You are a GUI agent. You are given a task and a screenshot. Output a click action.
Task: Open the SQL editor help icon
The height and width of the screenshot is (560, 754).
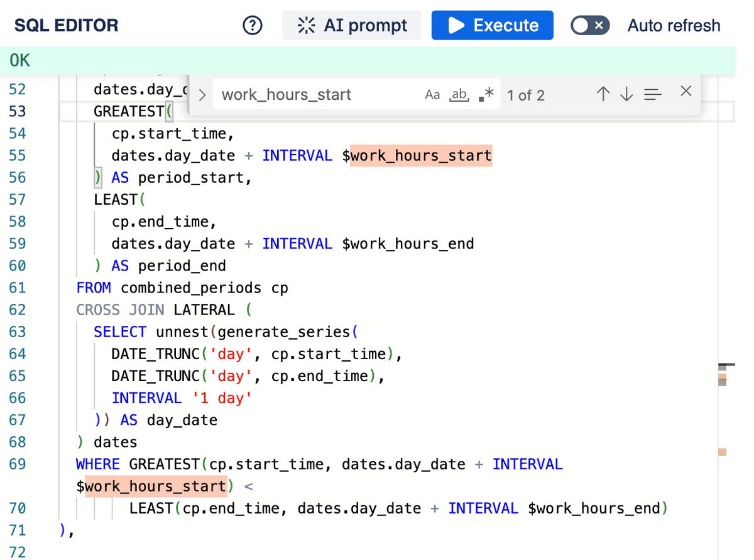coord(252,26)
